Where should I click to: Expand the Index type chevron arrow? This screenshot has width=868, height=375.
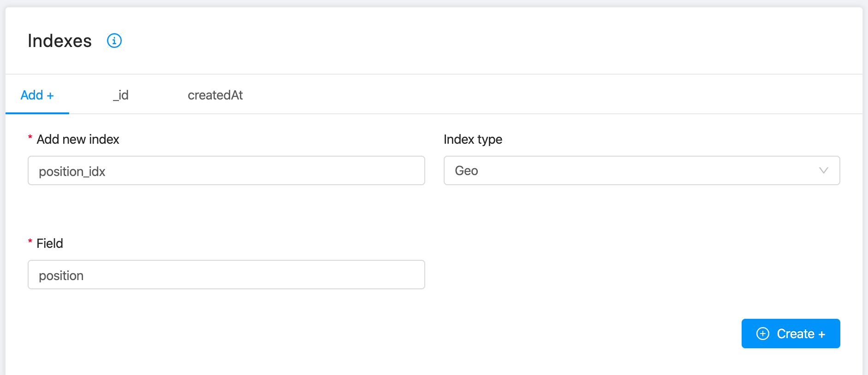pos(823,170)
